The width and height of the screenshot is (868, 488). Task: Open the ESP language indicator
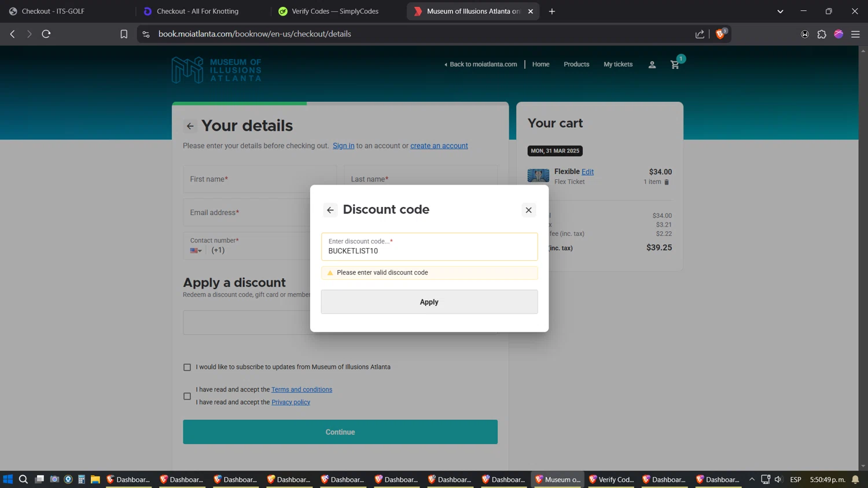coord(796,479)
